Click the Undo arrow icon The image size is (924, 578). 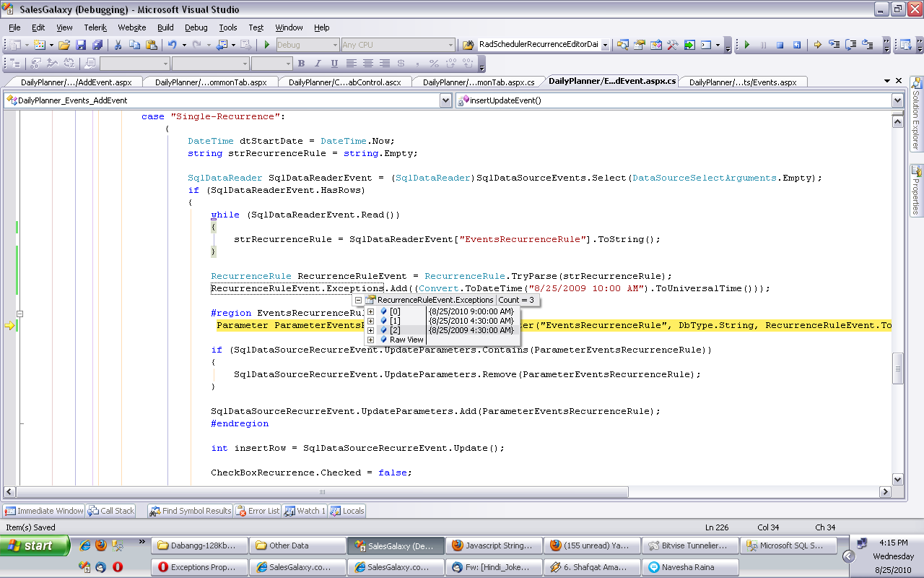tap(172, 45)
